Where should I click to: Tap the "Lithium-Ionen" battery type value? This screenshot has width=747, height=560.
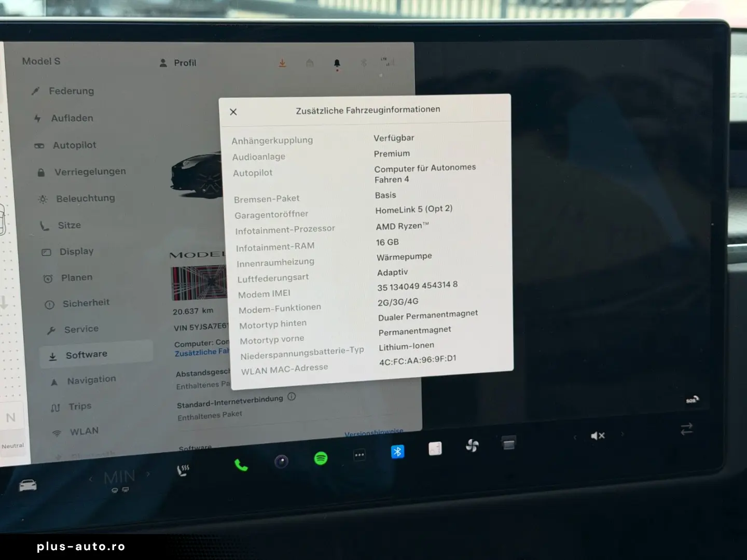[407, 346]
